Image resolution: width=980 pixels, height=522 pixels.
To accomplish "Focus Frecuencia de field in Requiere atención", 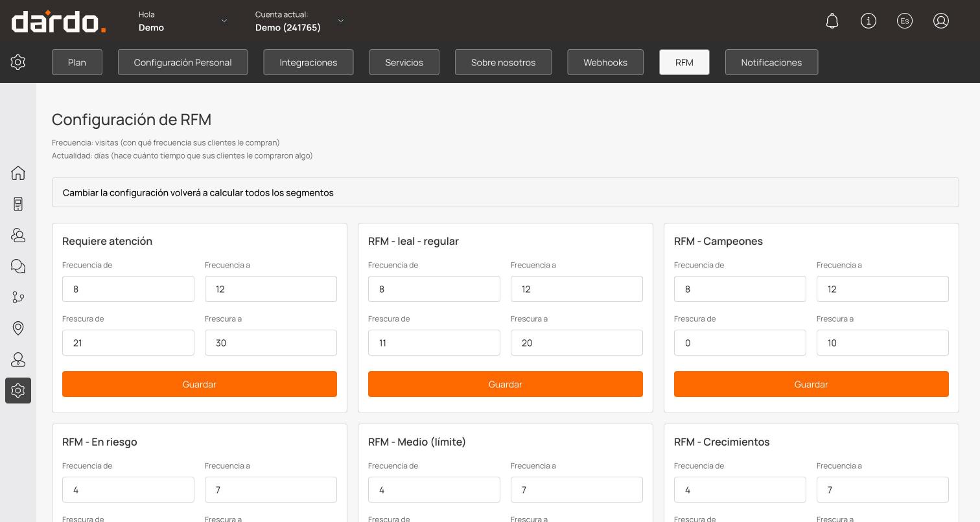I will pyautogui.click(x=128, y=289).
